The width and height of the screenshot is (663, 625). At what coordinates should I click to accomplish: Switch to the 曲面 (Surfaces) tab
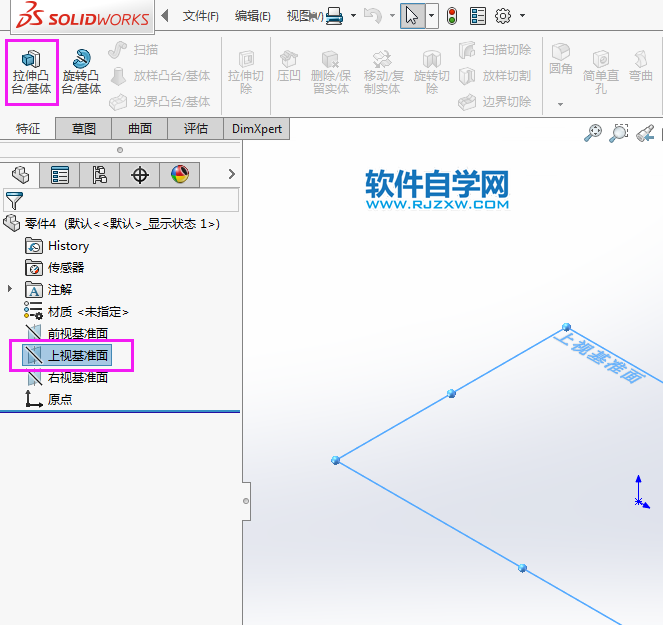click(140, 129)
